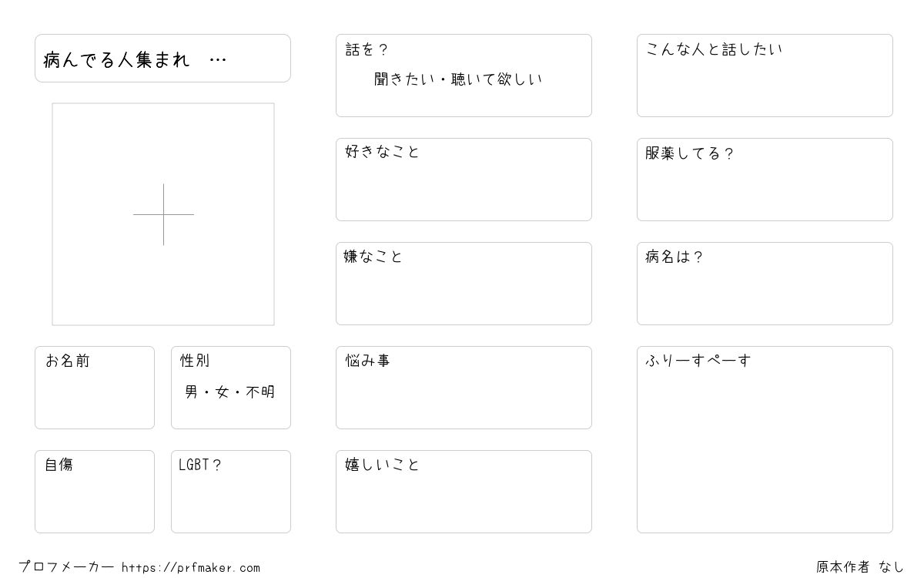Screen dimensions: 924x578
Task: Choose 男 in the 性別 options
Action: 192,391
